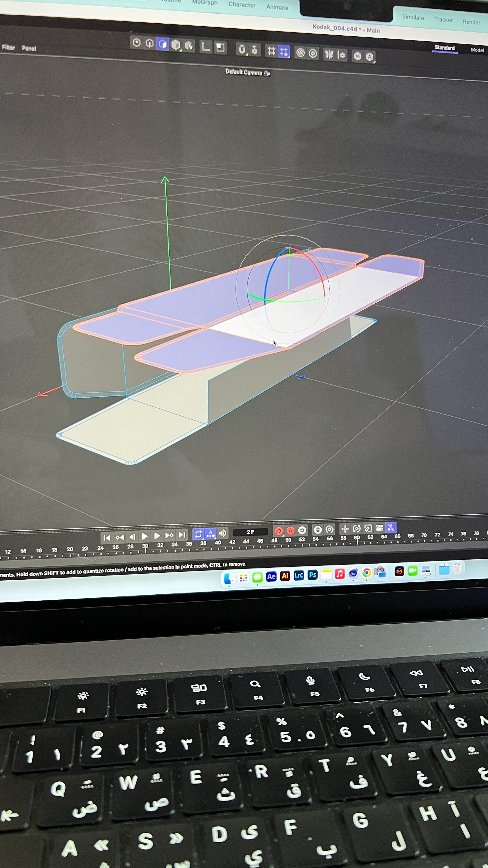Toggle the loop playback icon
Image resolution: width=488 pixels, height=868 pixels.
[198, 534]
